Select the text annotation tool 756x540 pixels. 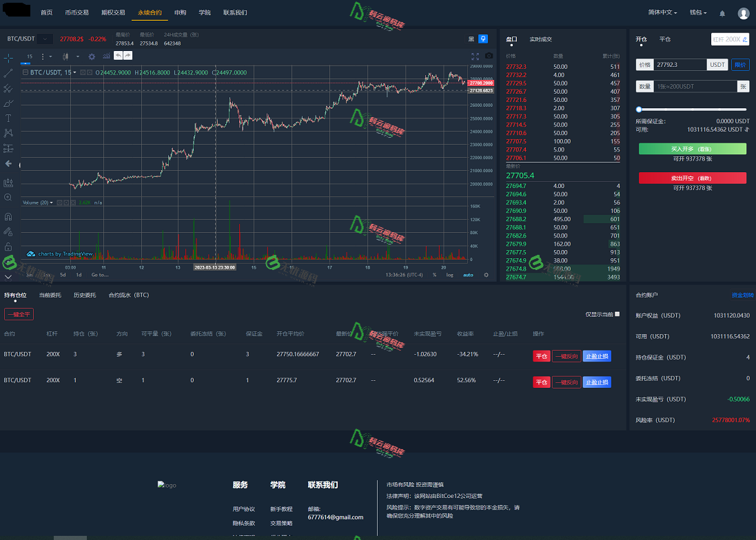(x=8, y=118)
